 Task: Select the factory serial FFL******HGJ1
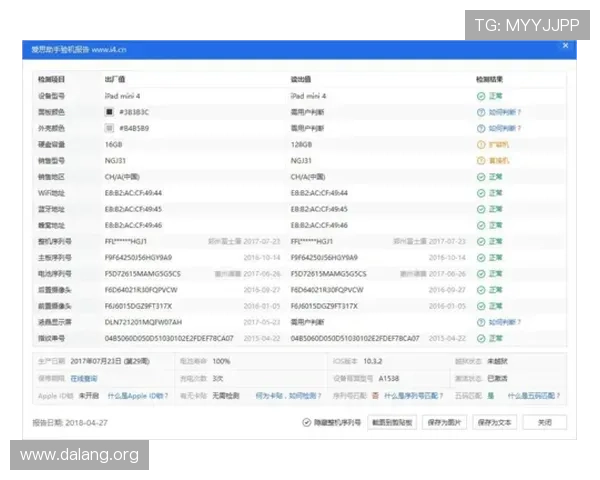click(x=126, y=242)
